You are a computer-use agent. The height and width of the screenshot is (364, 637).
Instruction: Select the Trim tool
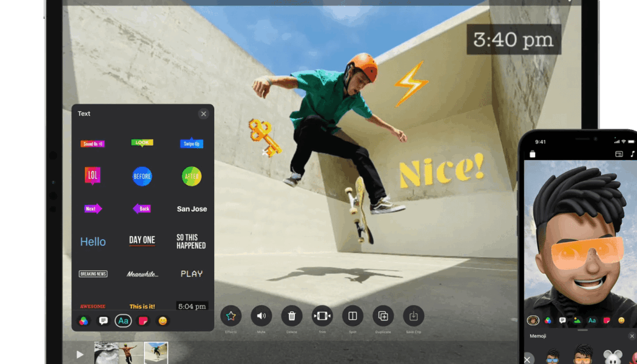tap(322, 316)
